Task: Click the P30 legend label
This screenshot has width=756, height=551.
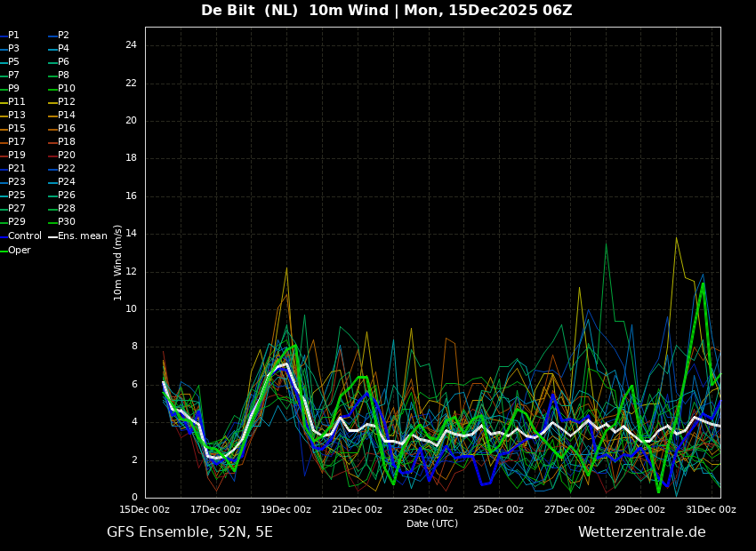Action: tap(67, 222)
